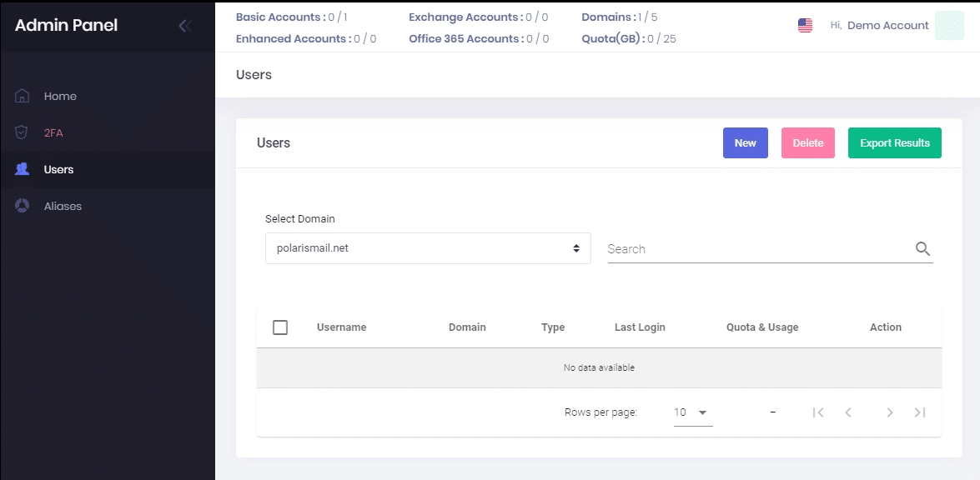Screen dimensions: 980x480
Task: Collapse the Admin Panel sidebar
Action: coord(185,26)
